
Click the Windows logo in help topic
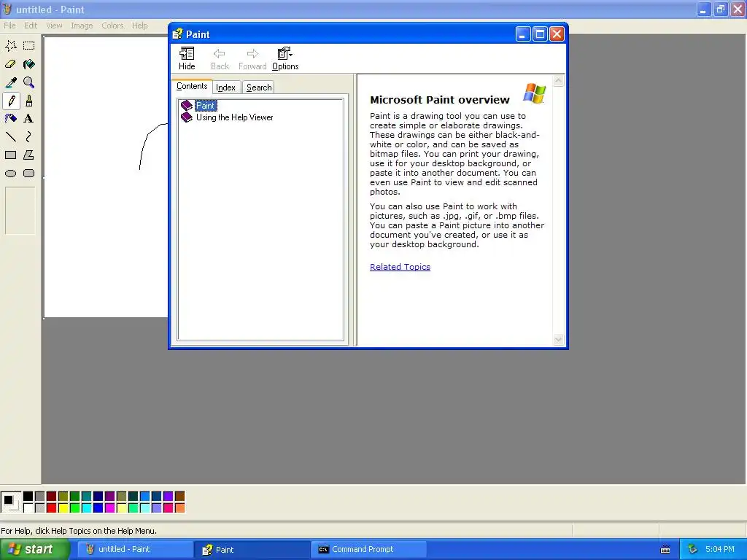pos(534,93)
